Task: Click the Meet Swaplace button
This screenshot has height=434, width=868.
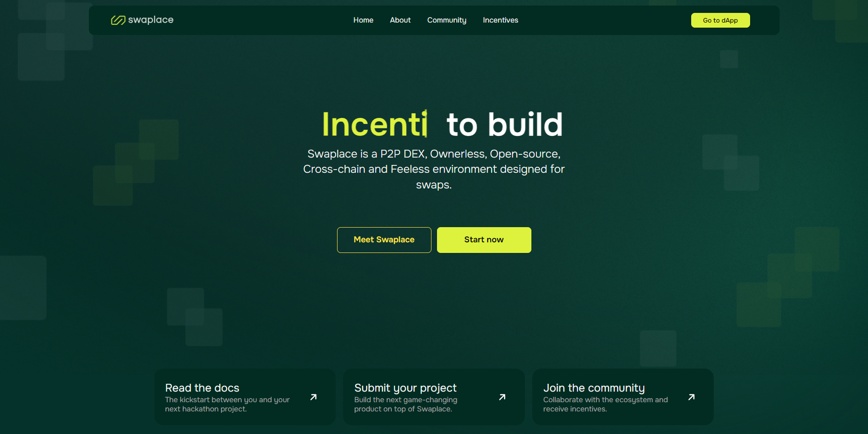Action: click(384, 240)
